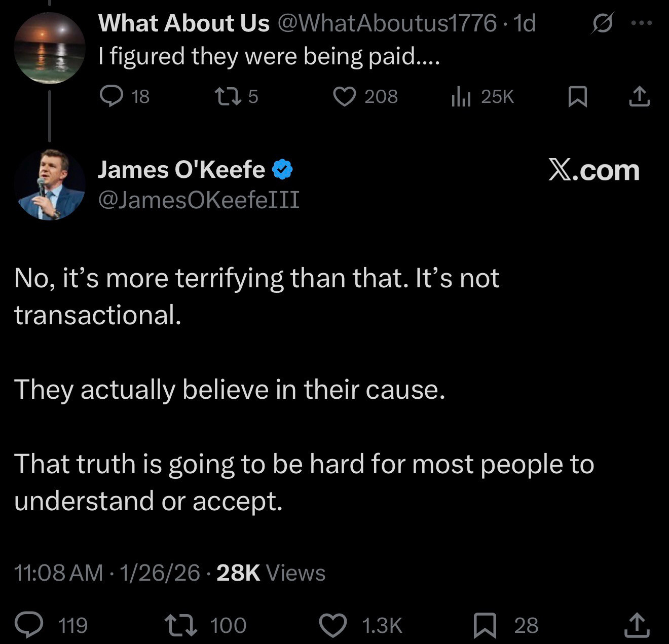Click the 28K Views count

271,573
